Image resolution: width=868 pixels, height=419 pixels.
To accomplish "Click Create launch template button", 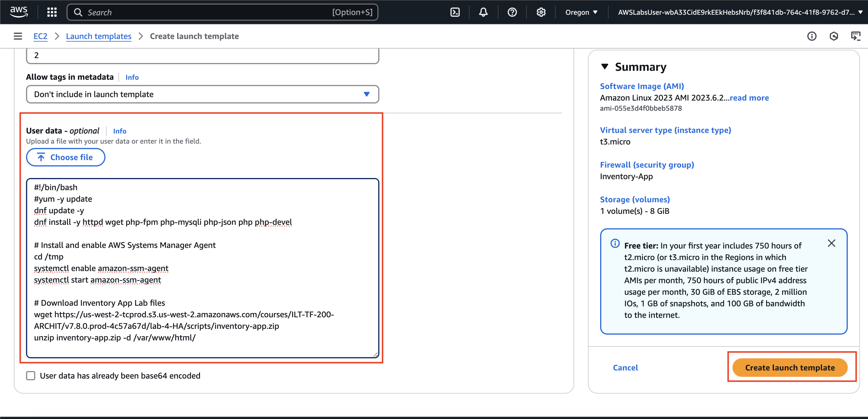I will pos(789,368).
